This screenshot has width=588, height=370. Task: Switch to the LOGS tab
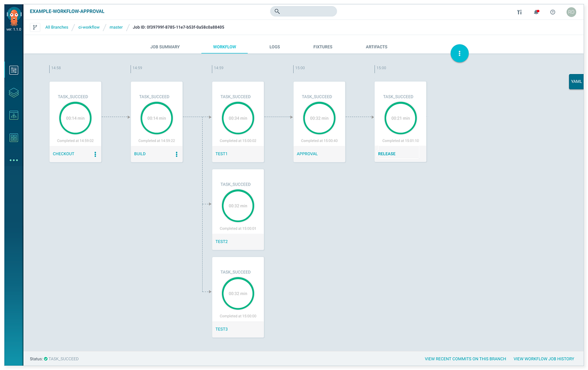tap(274, 46)
